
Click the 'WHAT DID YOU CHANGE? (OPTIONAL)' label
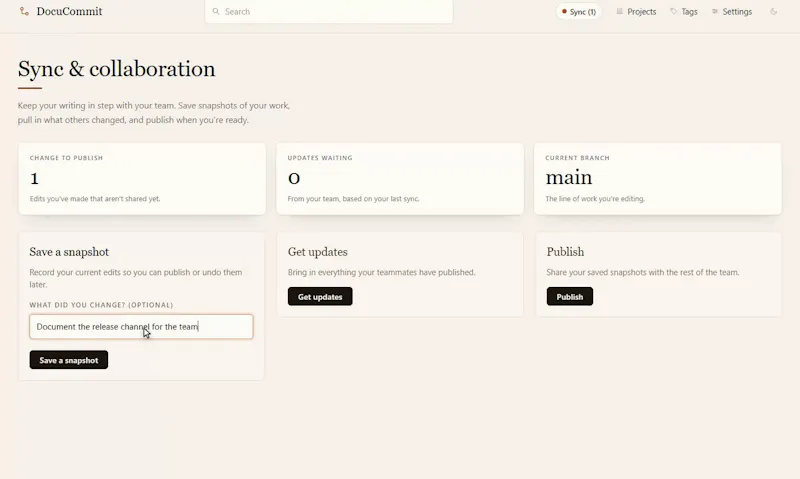click(101, 305)
